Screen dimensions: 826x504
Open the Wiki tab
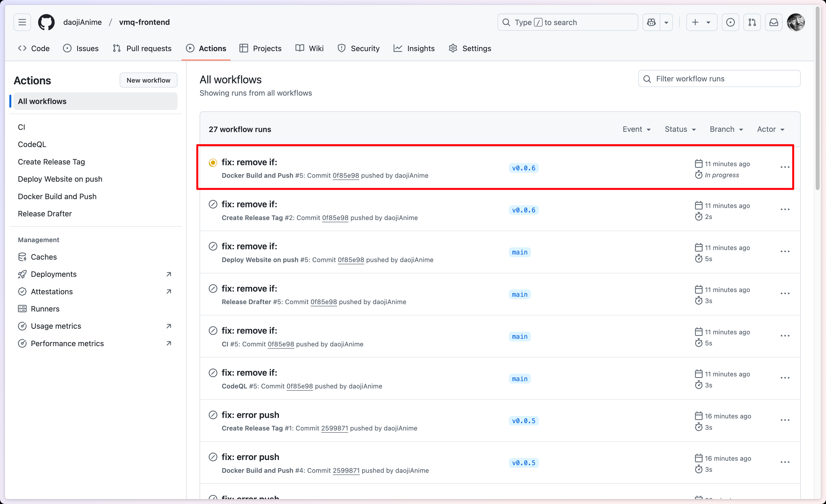click(x=310, y=48)
